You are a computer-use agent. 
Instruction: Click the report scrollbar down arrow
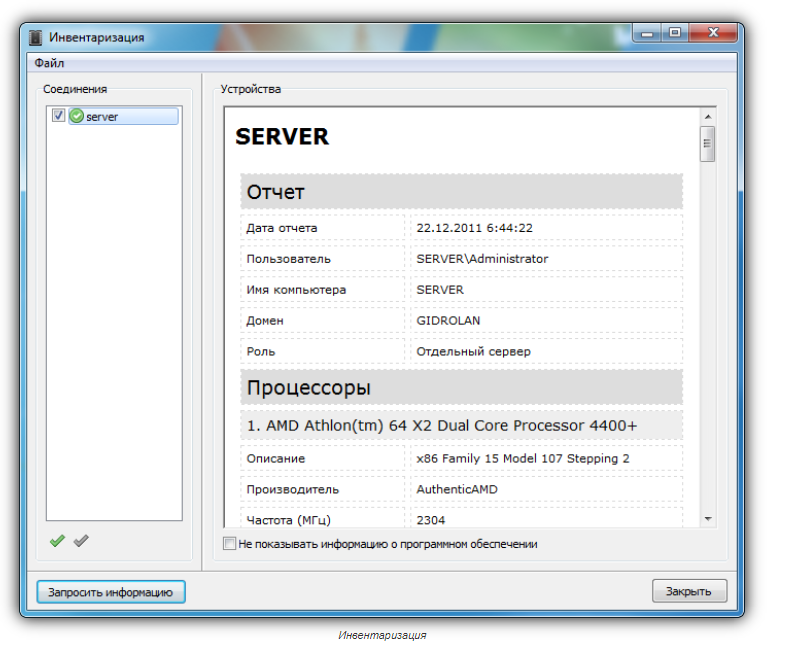[708, 519]
